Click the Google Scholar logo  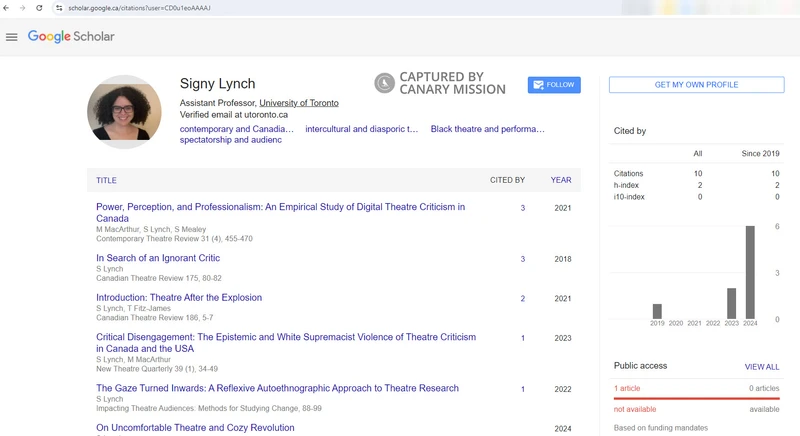tap(71, 37)
